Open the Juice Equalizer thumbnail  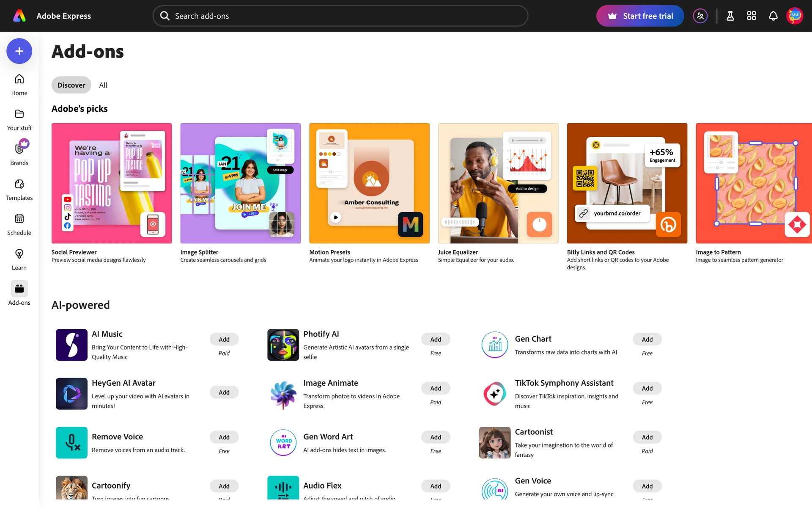click(x=498, y=183)
